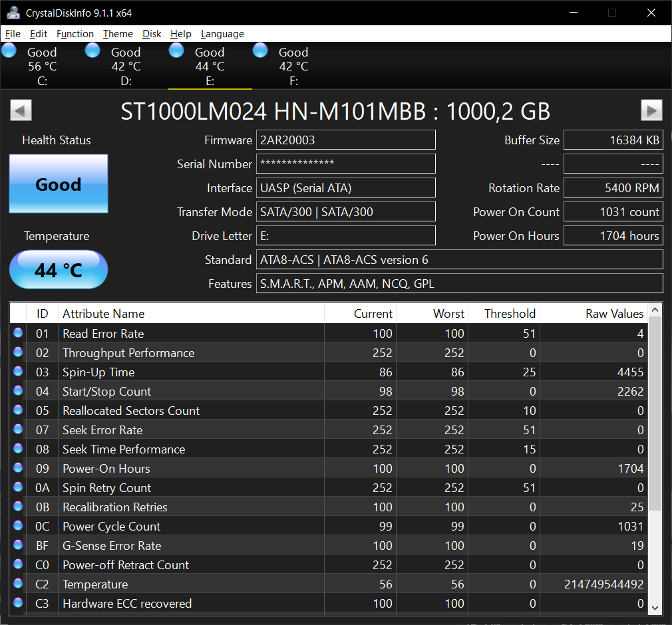Click status orb for Spin-Up Time
This screenshot has width=672, height=625.
point(18,371)
